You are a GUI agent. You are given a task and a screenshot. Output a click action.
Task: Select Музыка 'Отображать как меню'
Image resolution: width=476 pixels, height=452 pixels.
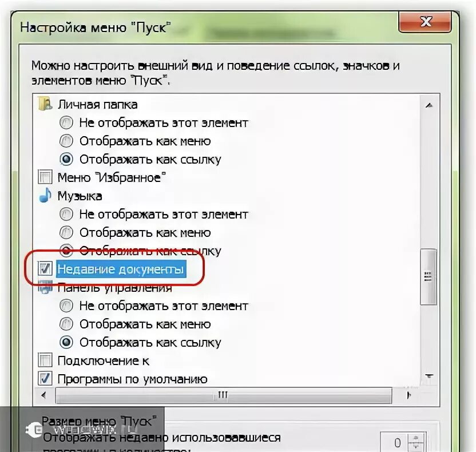point(66,232)
